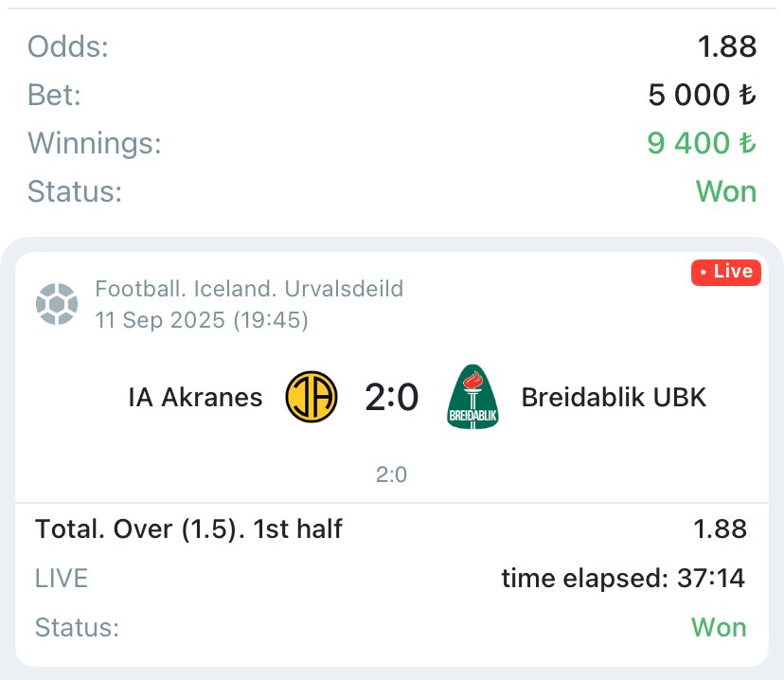The image size is (784, 680).
Task: Click the match date 11 Sep 2025 (19:45)
Action: (202, 321)
